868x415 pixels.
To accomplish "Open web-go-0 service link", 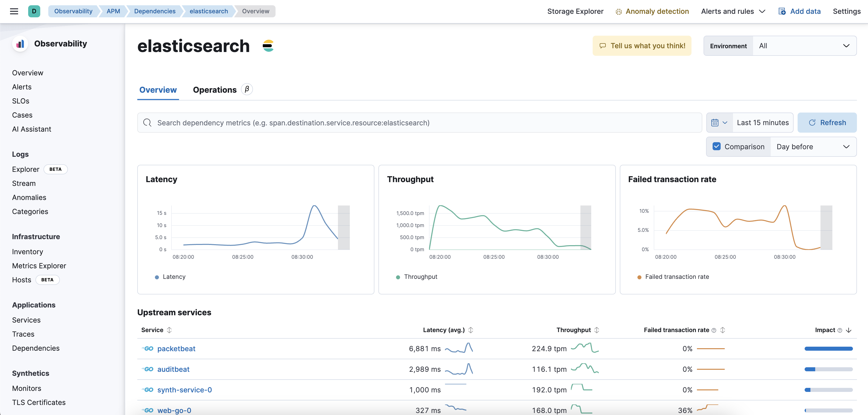I will coord(174,410).
